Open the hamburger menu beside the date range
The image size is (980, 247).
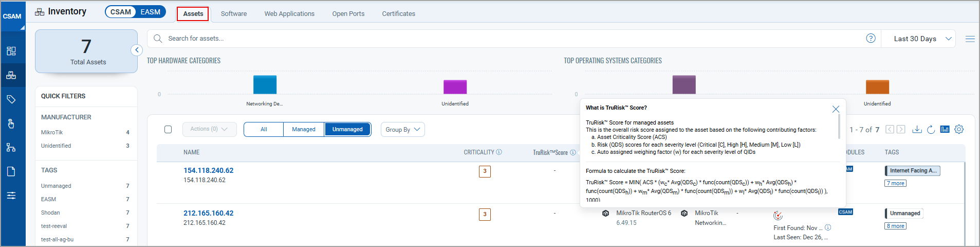pos(970,39)
